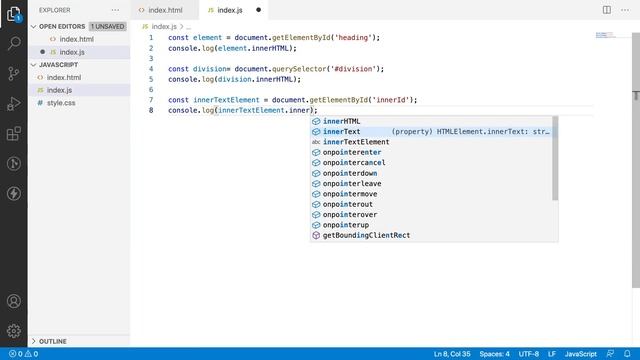Click the errors and warnings status indicator
Screen dimensions: 640x360
point(24,354)
